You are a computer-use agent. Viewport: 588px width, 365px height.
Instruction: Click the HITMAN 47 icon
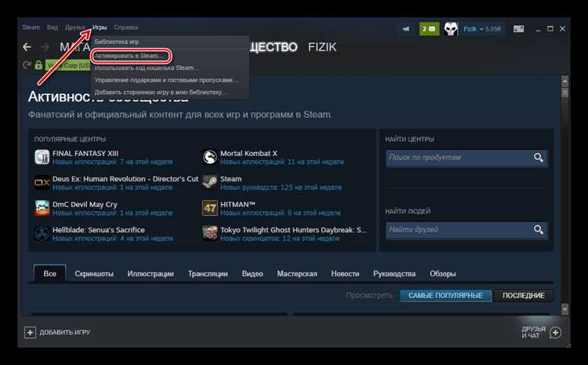tap(209, 208)
